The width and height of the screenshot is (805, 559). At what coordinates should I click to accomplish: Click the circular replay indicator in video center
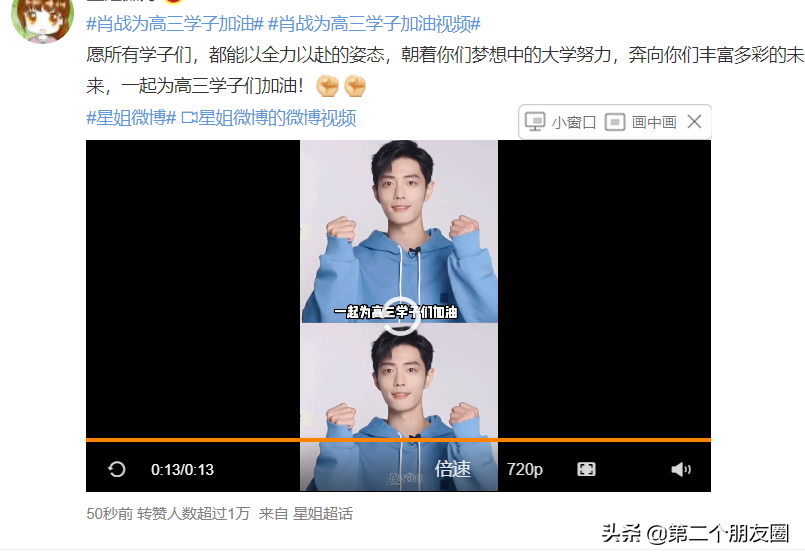[x=401, y=316]
